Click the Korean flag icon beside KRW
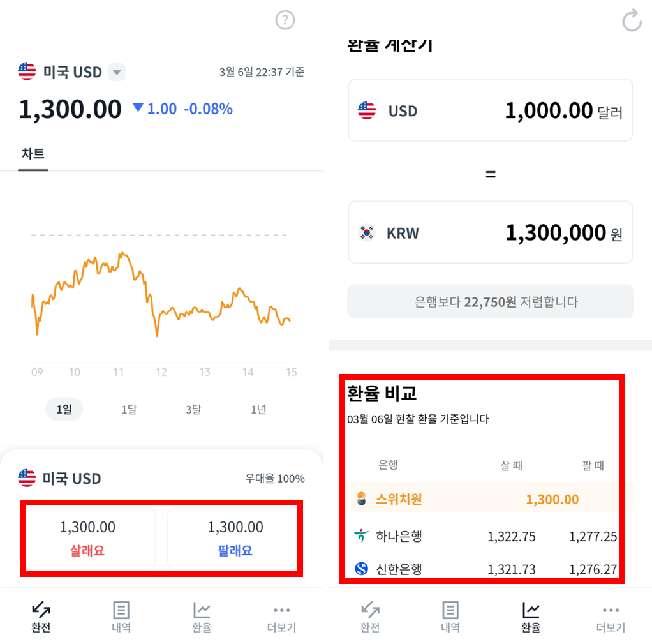 366,232
